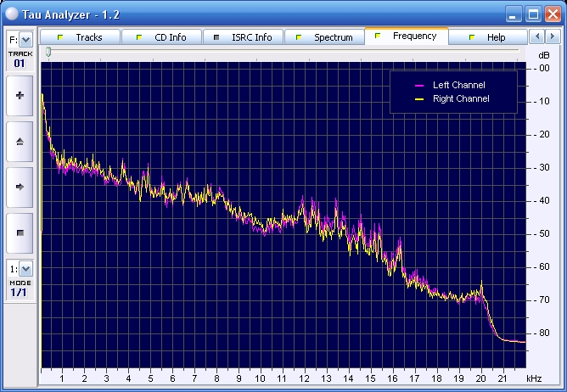567x392 pixels.
Task: Click the plus button in left sidebar
Action: pos(20,96)
